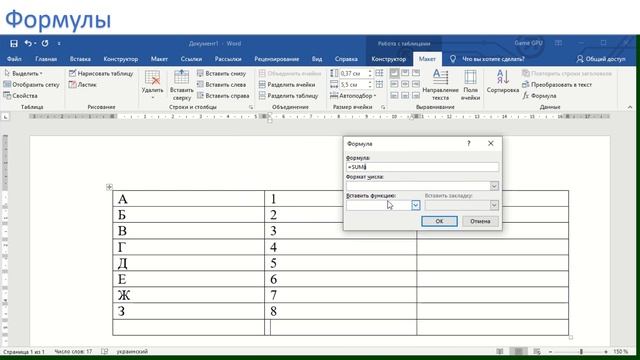Click the Redo icon in title bar
This screenshot has width=640, height=360.
tap(45, 43)
